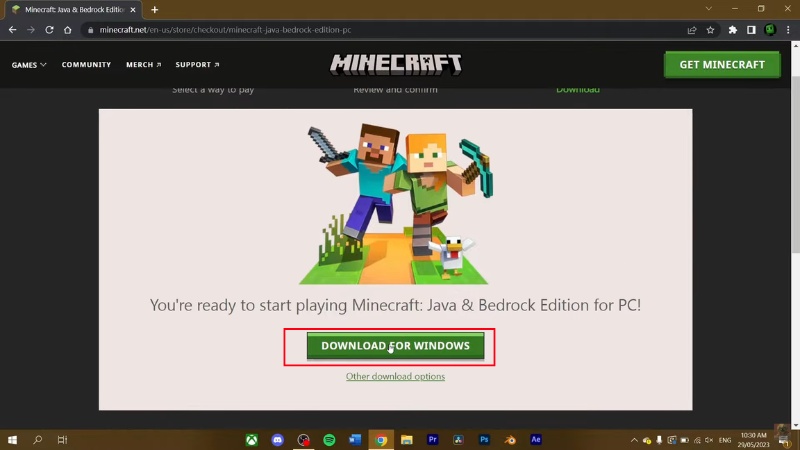Screen dimensions: 800x450
Task: Open the Community menu item
Action: click(x=86, y=65)
